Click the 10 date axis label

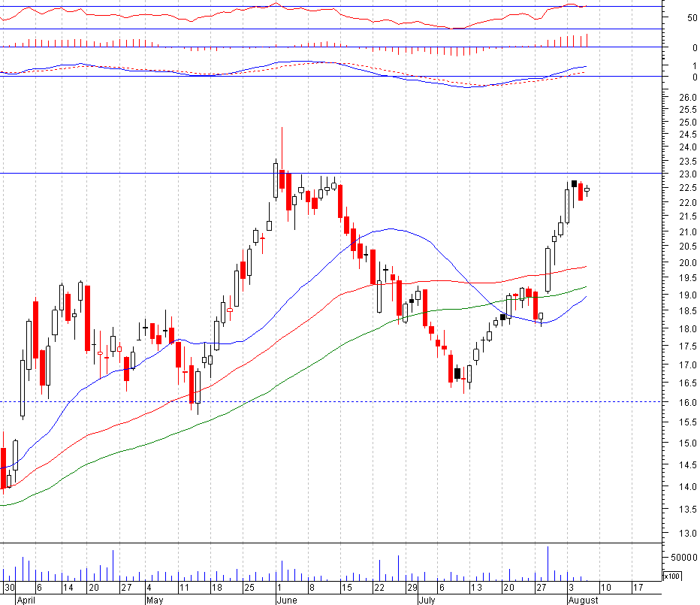pyautogui.click(x=605, y=588)
